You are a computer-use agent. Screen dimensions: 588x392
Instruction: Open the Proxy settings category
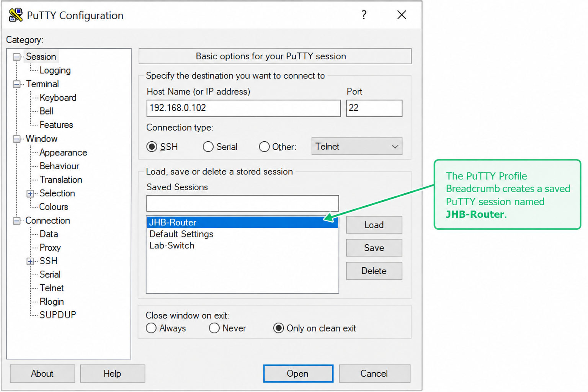coord(50,248)
